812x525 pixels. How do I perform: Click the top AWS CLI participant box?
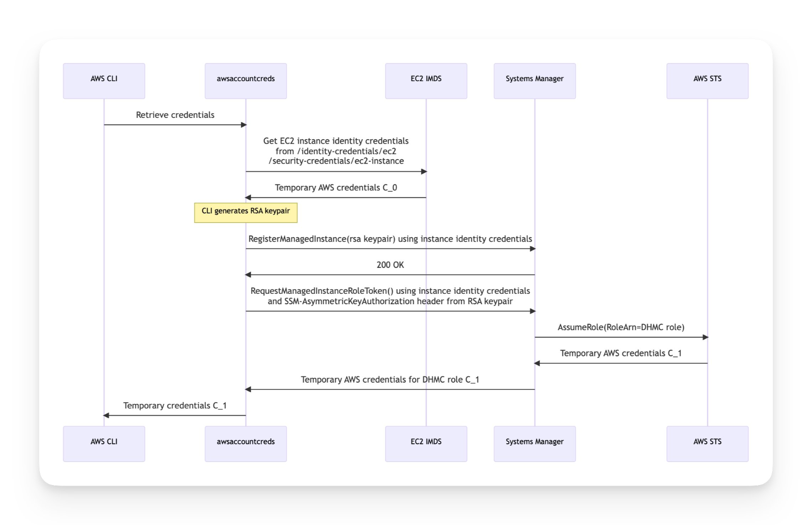coord(104,81)
